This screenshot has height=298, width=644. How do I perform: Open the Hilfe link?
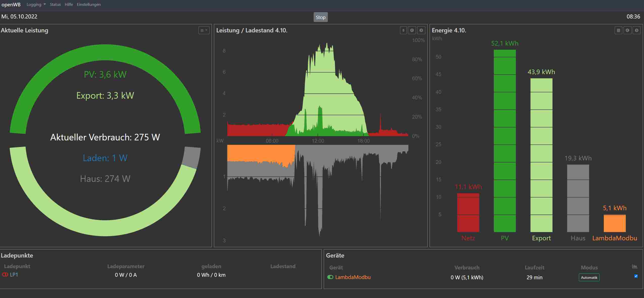pos(69,4)
